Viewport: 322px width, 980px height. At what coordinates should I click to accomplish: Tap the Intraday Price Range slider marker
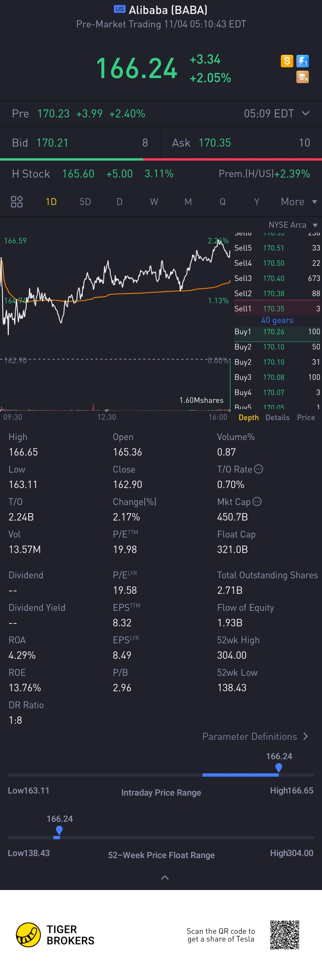point(278,768)
